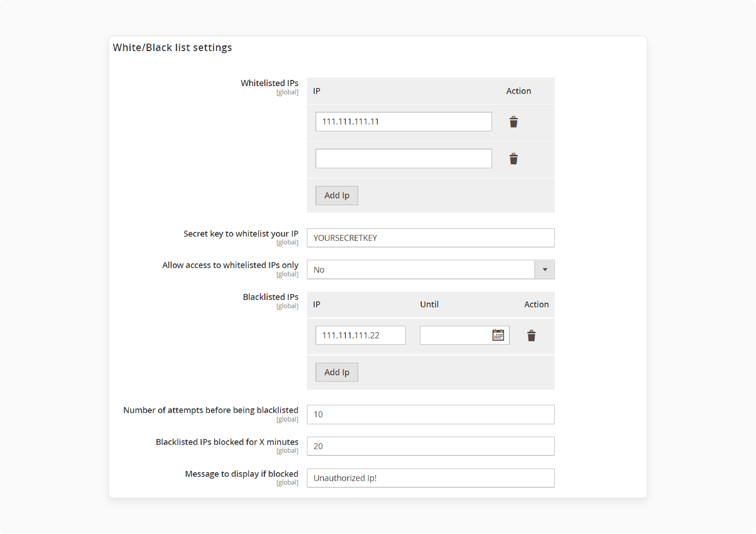The image size is (756, 534).
Task: Click the Add Ip button for blacklisted IPs
Action: click(x=337, y=372)
